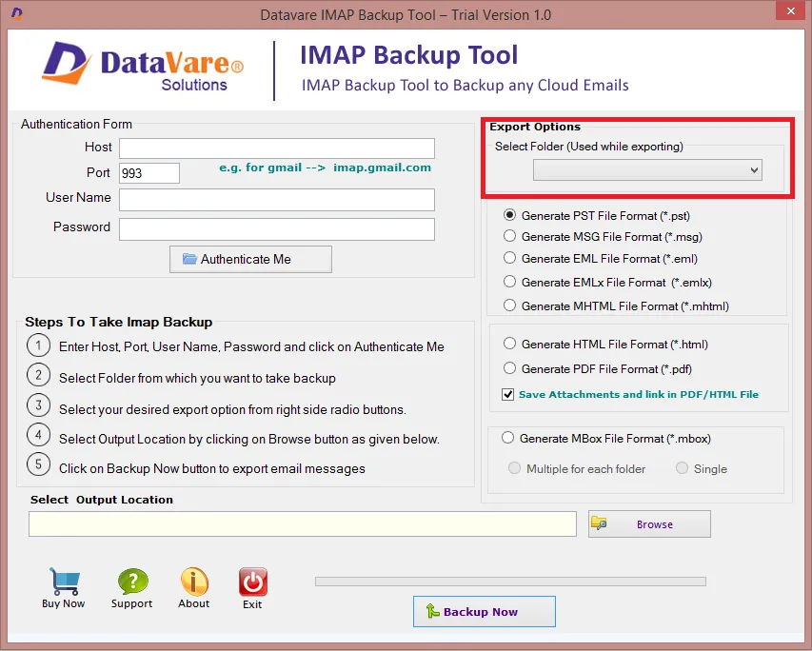Screen dimensions: 812x651
Task: Click the step 3 export option instruction
Action: pos(232,409)
